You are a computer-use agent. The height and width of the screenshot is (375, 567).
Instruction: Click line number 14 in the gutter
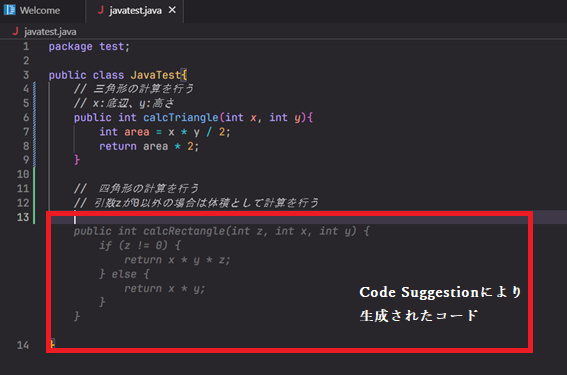(x=23, y=345)
